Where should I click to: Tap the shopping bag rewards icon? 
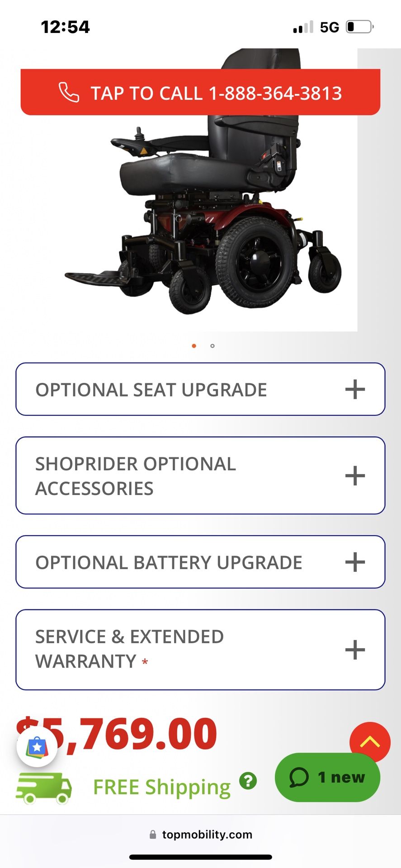(x=37, y=747)
